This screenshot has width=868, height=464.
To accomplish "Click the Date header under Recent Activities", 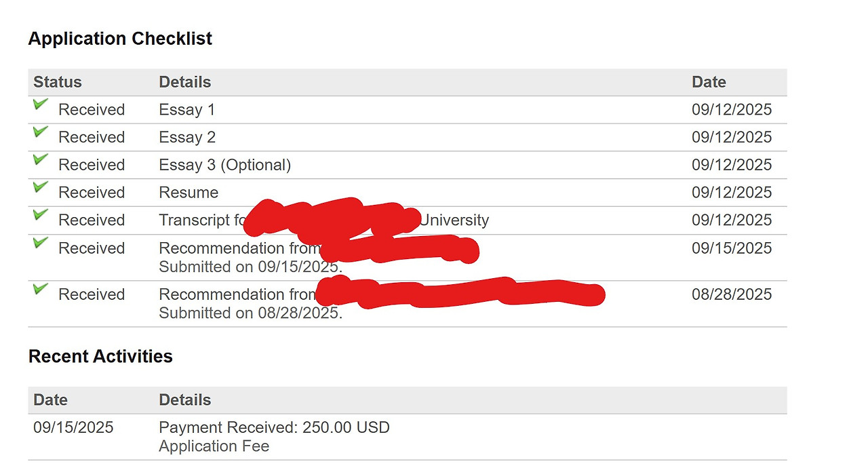I will pyautogui.click(x=50, y=400).
